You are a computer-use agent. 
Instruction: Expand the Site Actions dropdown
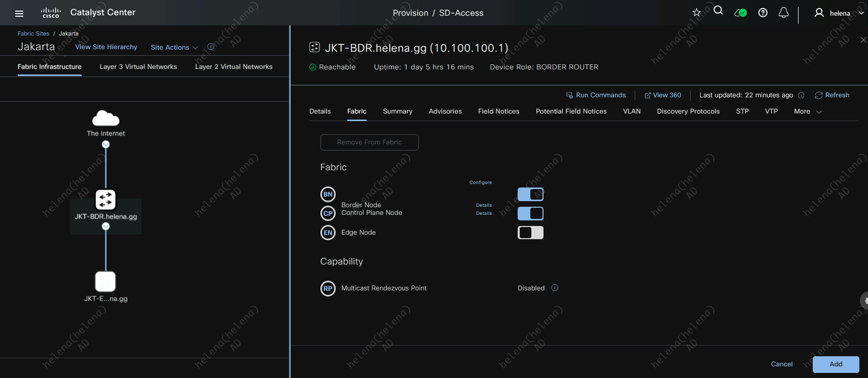(x=174, y=48)
